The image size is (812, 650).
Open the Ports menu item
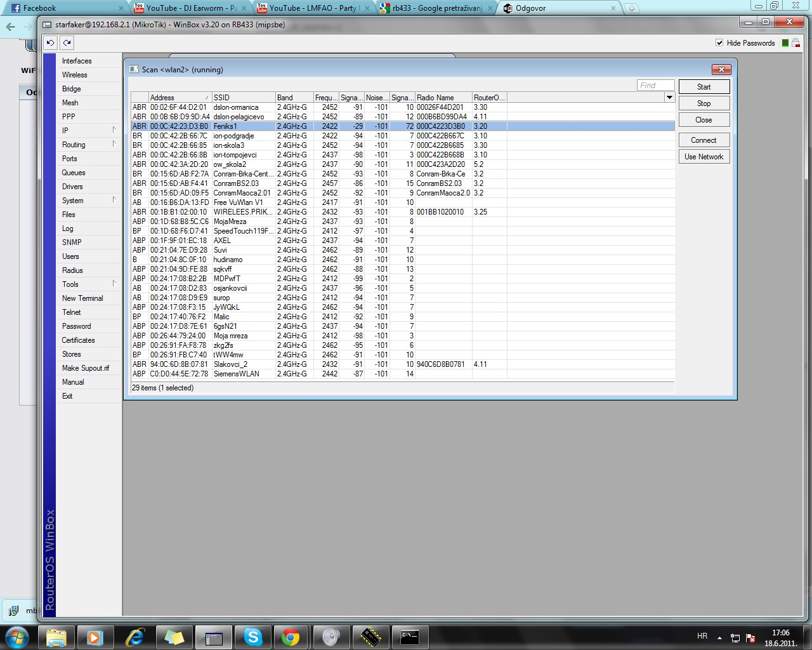[70, 159]
